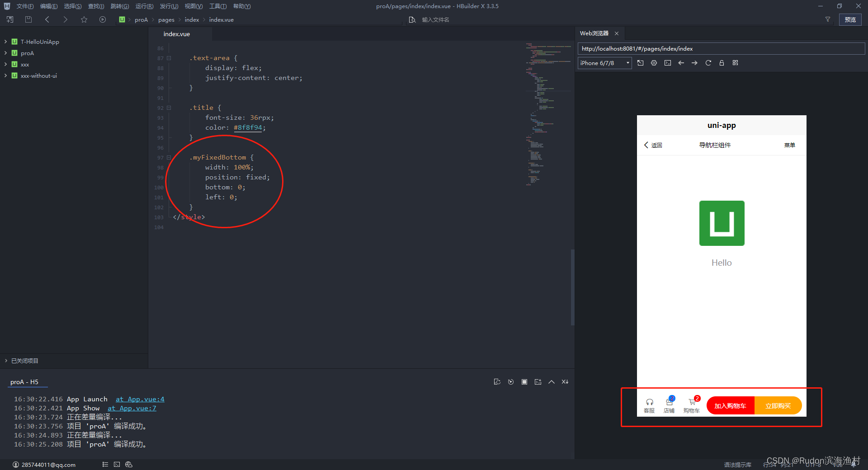Expand the 已关闭项目 section
The height and width of the screenshot is (470, 868).
pos(6,361)
